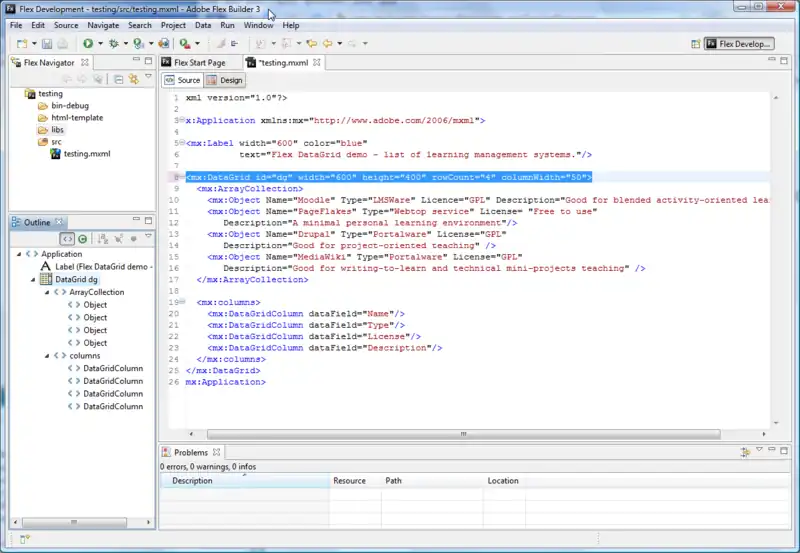Viewport: 800px width, 553px height.
Task: Click the Flex Development perspective button
Action: pos(738,44)
